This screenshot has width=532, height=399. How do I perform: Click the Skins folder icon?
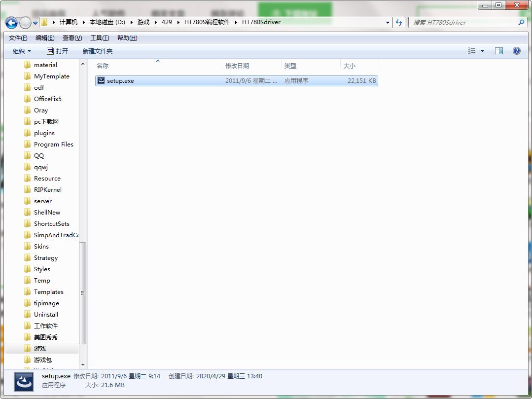point(28,246)
